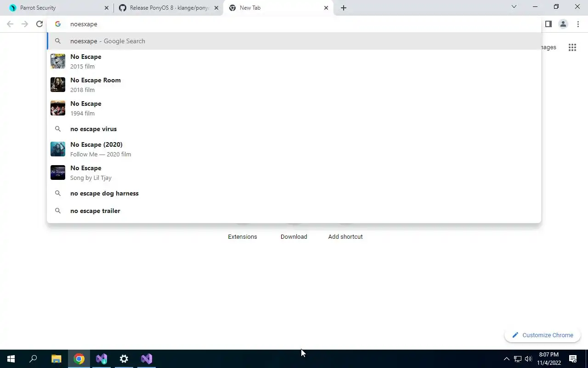Open the purple Visual Studio taskbar icon
This screenshot has height=368, width=588.
[147, 359]
